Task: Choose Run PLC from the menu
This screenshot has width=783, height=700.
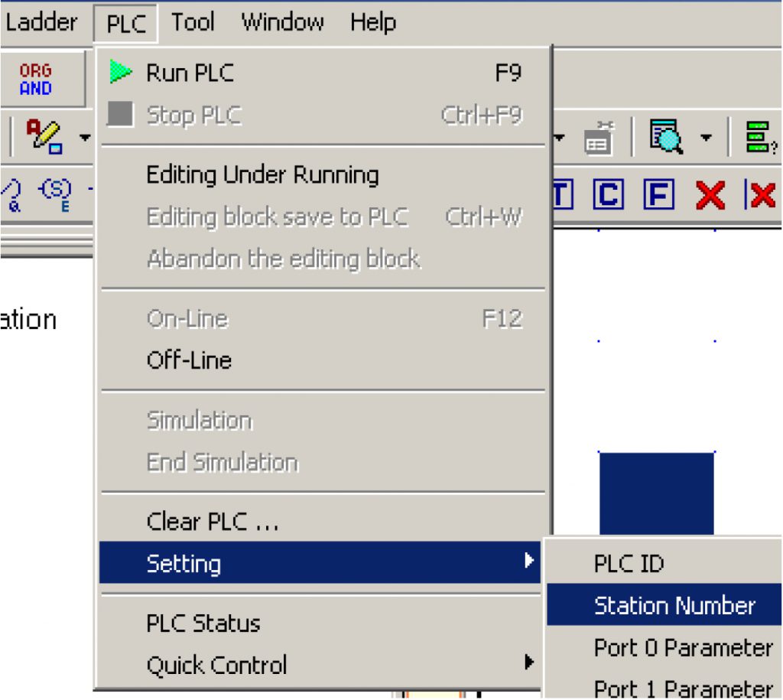Action: click(x=320, y=73)
